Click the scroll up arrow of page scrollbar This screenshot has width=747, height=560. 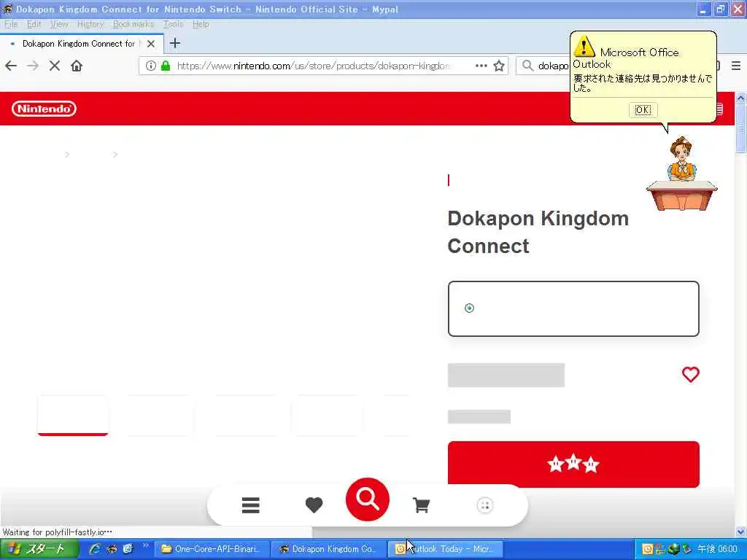click(740, 98)
